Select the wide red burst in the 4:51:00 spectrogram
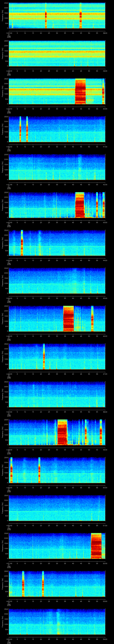The height and width of the screenshot is (644, 114). tap(96, 546)
